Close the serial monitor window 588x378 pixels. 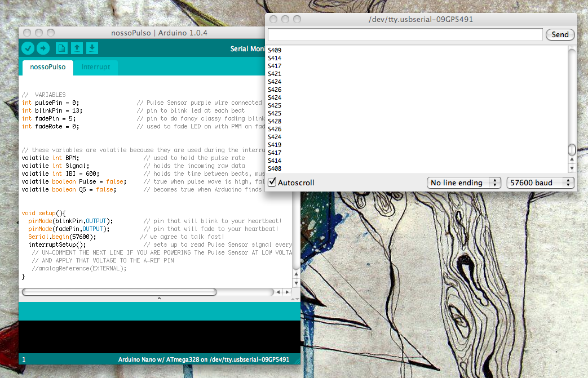[273, 19]
